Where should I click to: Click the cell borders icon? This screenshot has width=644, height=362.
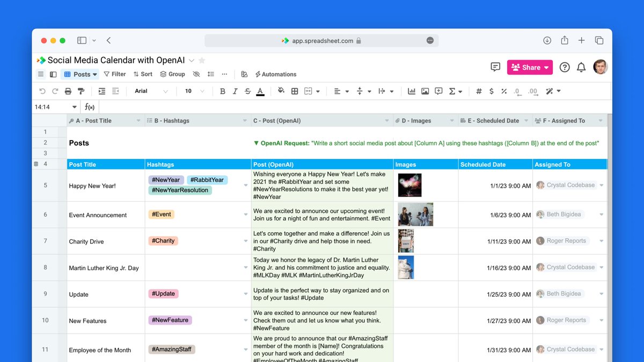pyautogui.click(x=295, y=91)
